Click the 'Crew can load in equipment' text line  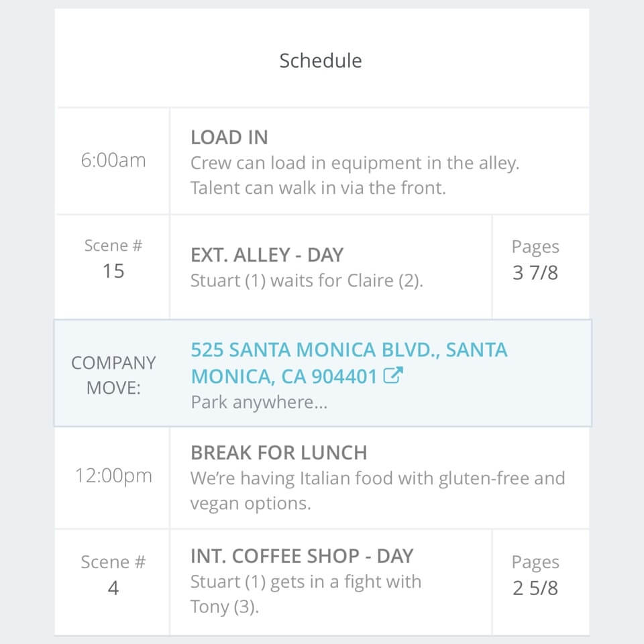pos(355,163)
